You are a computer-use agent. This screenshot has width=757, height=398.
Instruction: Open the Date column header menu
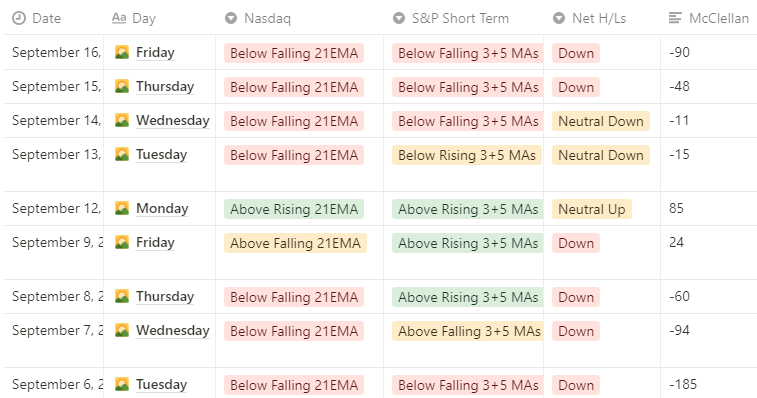click(54, 18)
